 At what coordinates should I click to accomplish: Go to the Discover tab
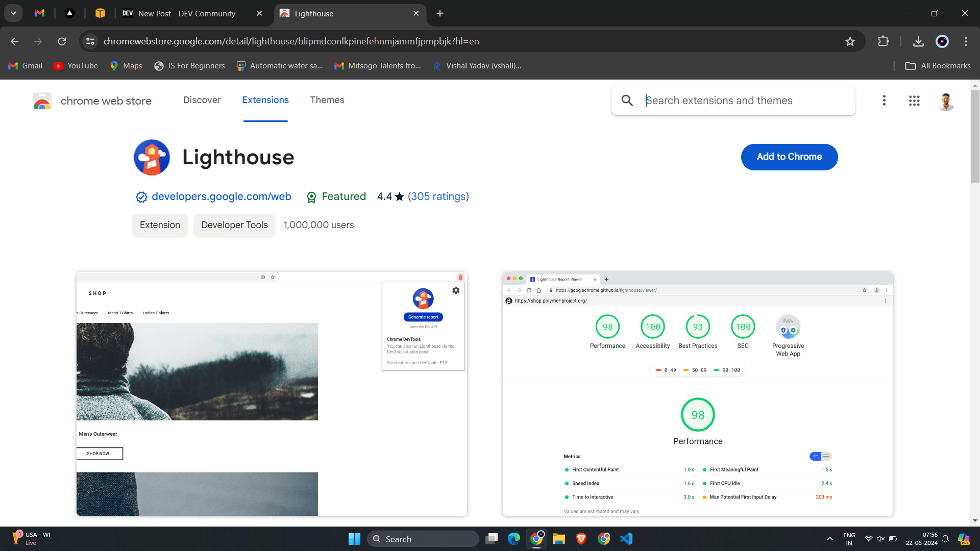202,100
